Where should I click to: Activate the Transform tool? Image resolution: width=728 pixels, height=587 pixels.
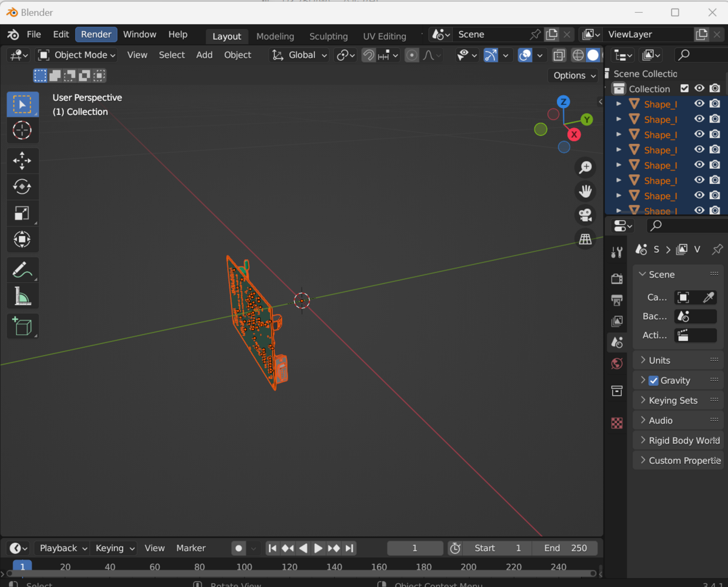22,239
